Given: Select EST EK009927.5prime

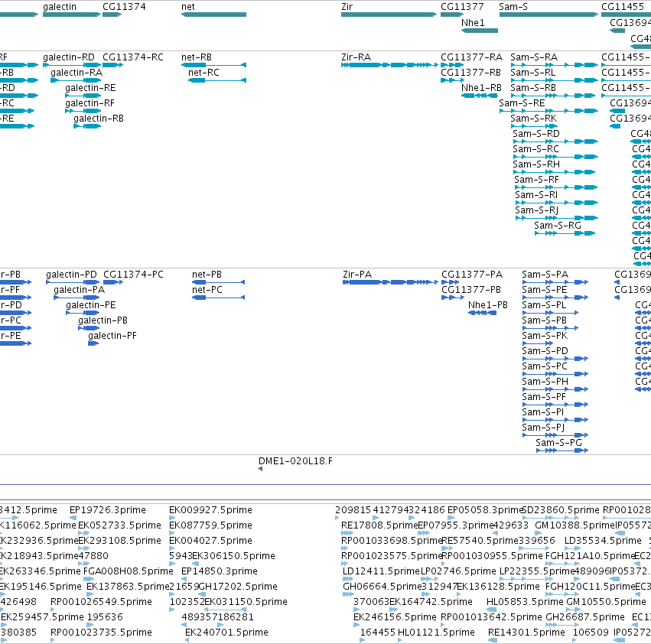Looking at the screenshot, I should tap(172, 518).
